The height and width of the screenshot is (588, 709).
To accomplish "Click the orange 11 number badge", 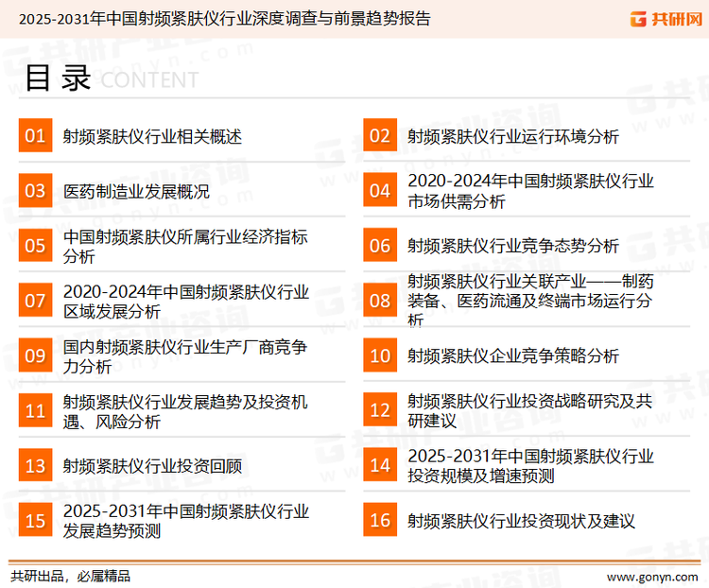I will (x=35, y=411).
